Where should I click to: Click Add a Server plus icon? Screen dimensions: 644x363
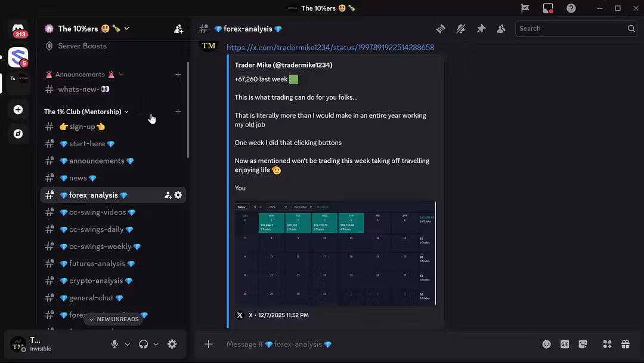pyautogui.click(x=18, y=110)
